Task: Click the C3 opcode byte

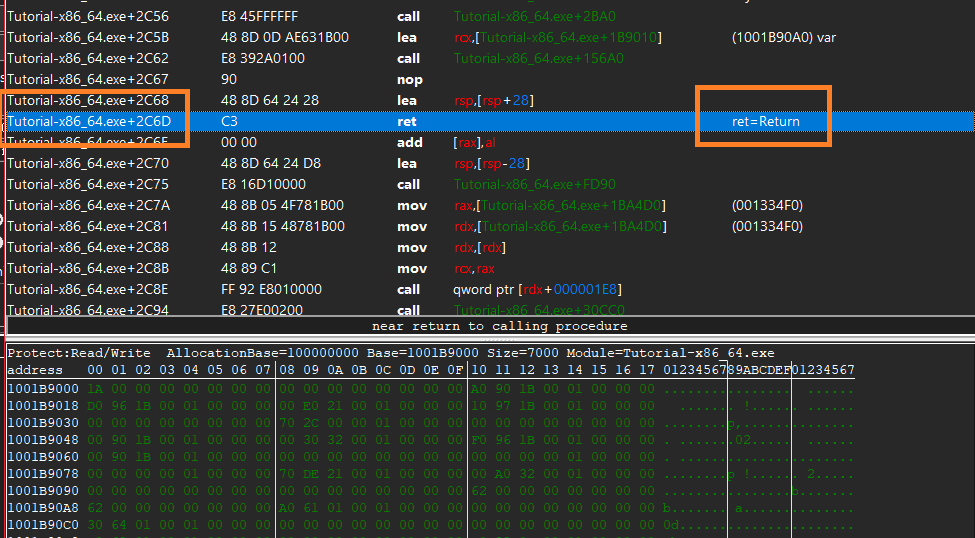Action: coord(229,121)
